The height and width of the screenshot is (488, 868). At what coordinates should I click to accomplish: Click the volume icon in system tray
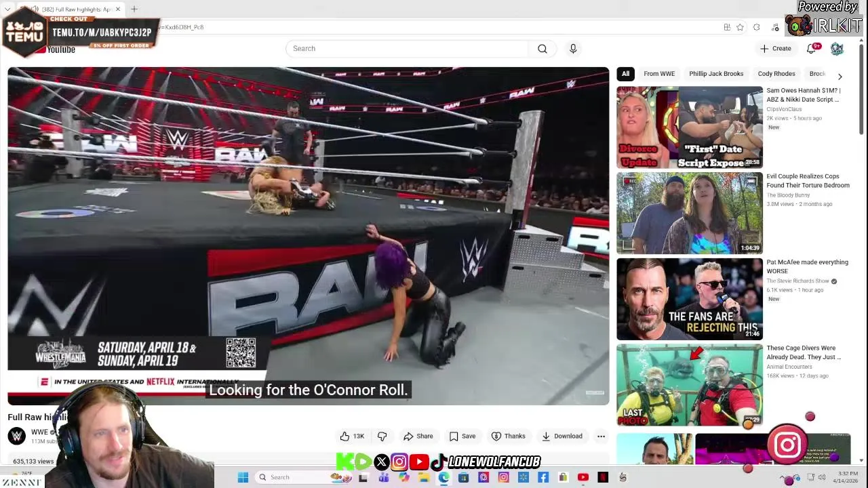click(822, 478)
